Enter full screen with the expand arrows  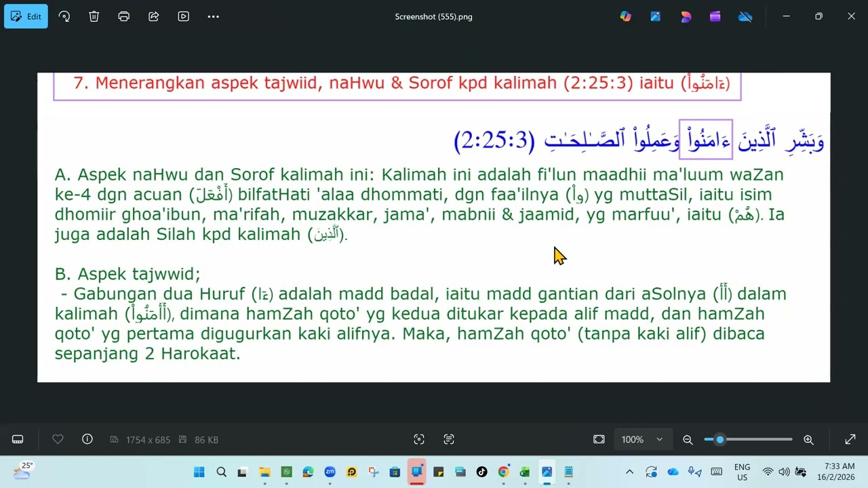click(850, 439)
